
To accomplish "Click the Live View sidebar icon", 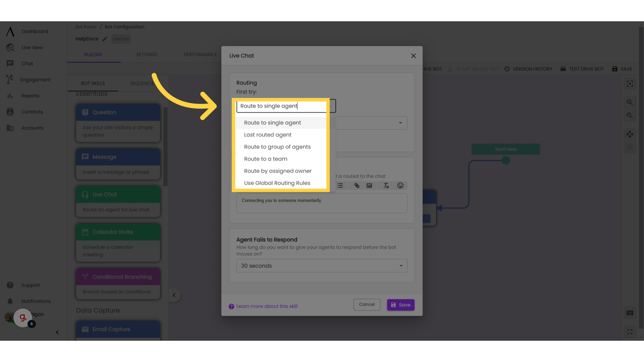I will pos(10,47).
